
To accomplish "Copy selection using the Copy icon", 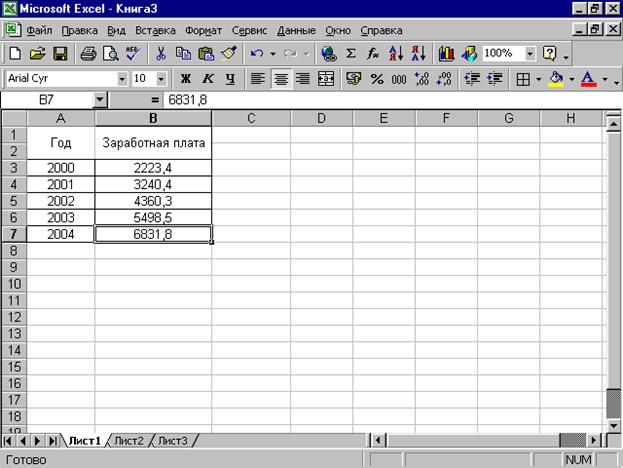I will point(183,53).
